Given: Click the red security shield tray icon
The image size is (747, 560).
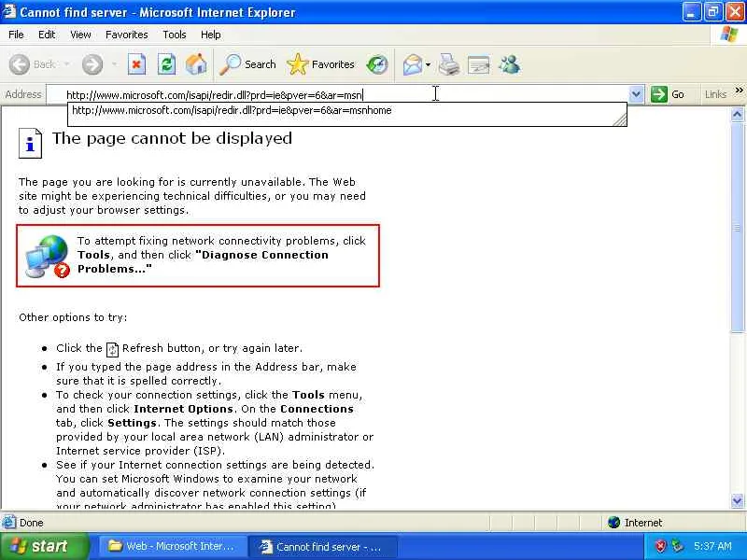Looking at the screenshot, I should pos(661,546).
